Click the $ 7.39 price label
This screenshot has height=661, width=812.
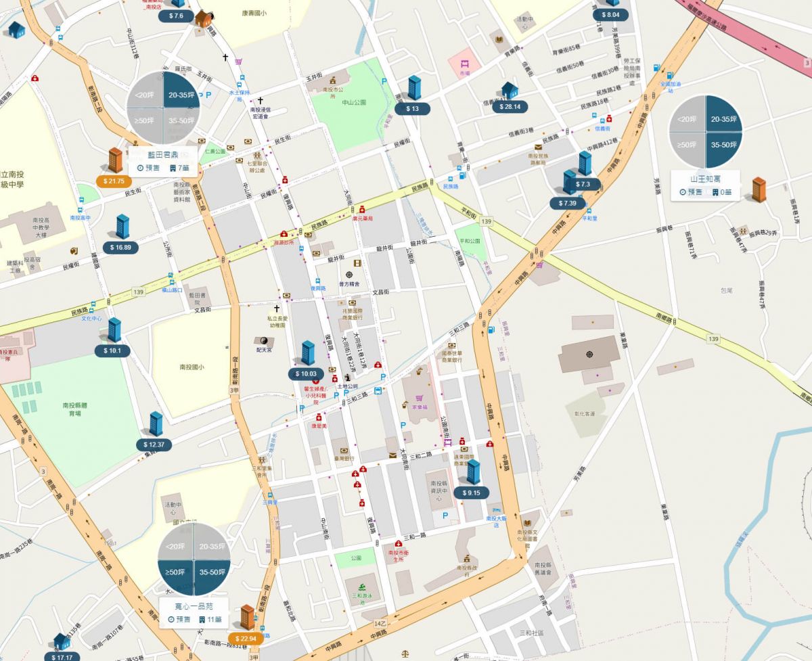[x=567, y=203]
